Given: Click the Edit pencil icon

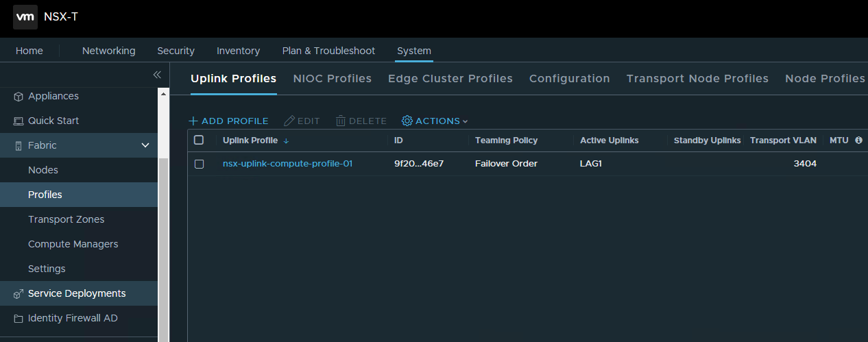Looking at the screenshot, I should (x=289, y=121).
